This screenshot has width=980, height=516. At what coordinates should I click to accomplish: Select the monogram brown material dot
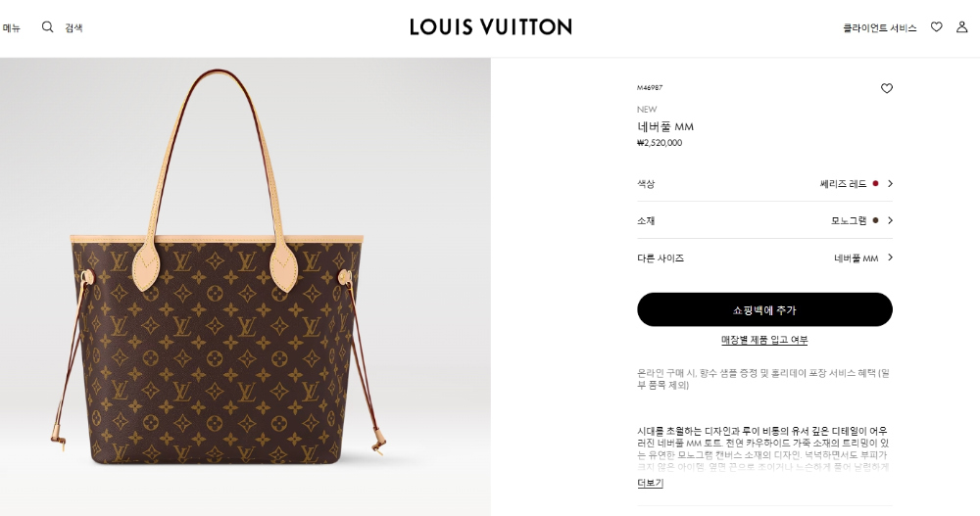click(x=875, y=220)
